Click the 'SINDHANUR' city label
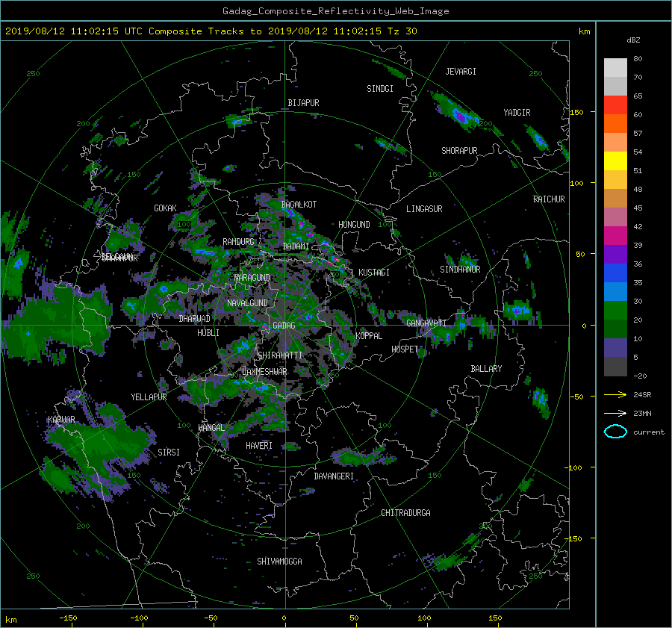Screen dimensions: 672x628 460,270
